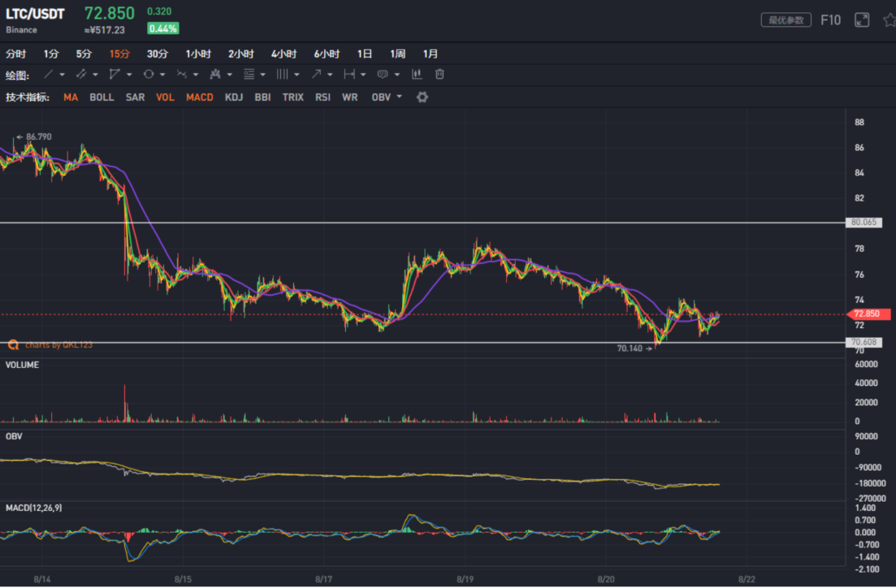Open the dropdown beside vertical lines tool
The width and height of the screenshot is (896, 588).
297,75
